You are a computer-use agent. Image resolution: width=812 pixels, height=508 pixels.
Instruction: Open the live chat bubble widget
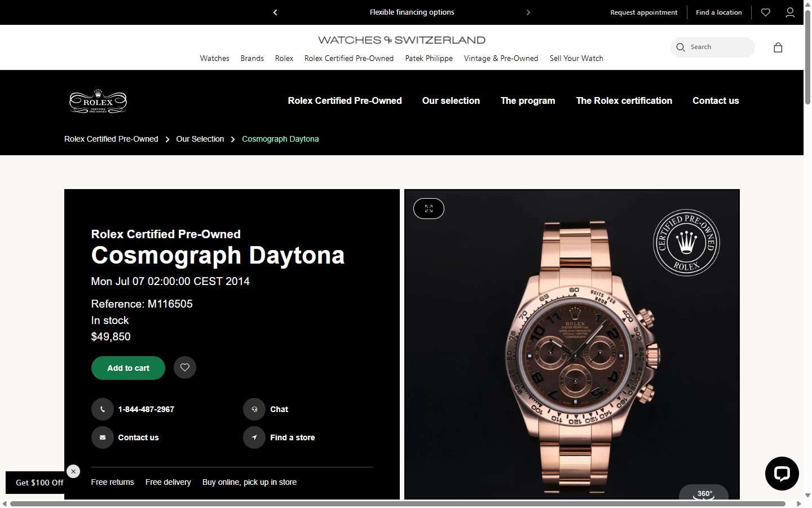[x=782, y=474]
